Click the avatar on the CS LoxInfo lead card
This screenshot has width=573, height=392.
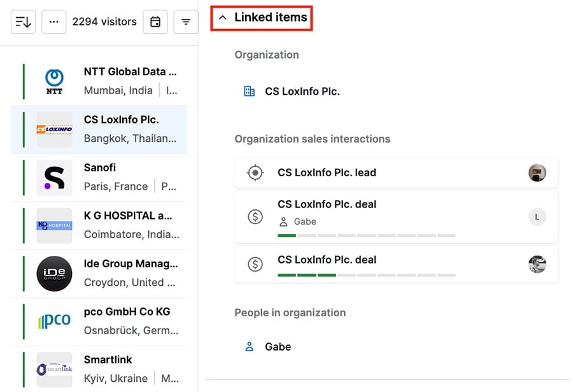(537, 172)
